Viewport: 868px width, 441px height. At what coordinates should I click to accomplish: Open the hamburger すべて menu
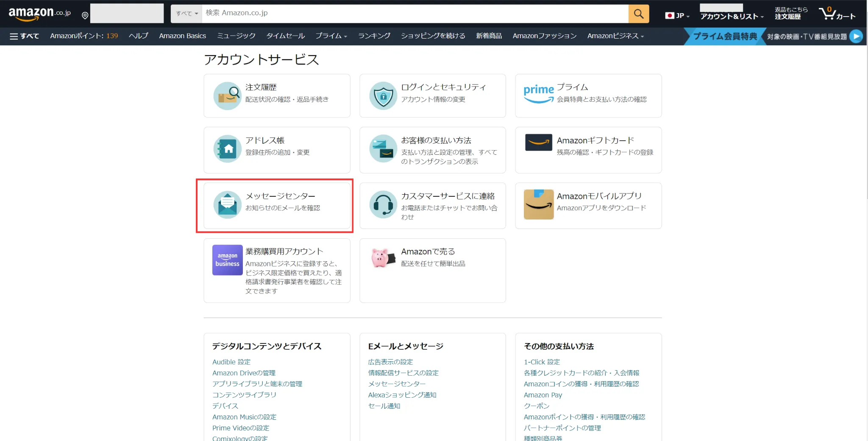pos(24,36)
